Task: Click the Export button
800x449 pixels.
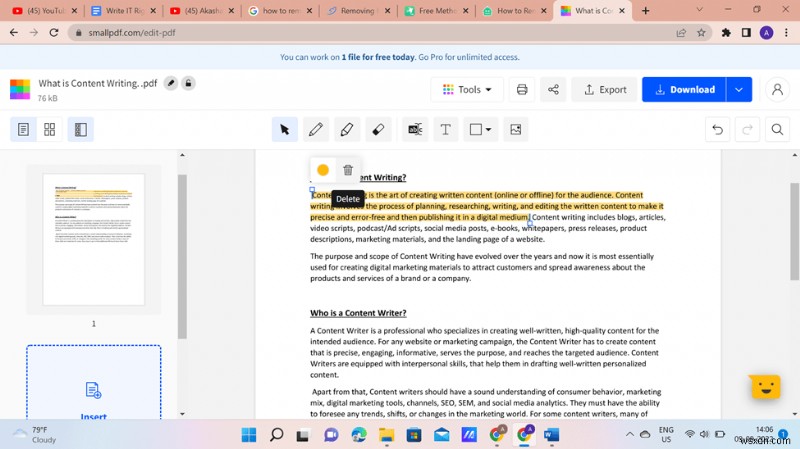Action: point(605,90)
